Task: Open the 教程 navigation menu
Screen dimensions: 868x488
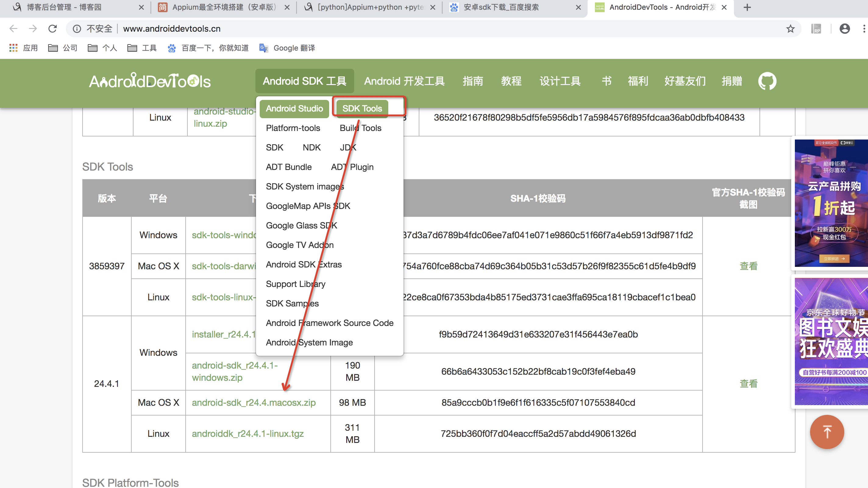Action: point(511,81)
